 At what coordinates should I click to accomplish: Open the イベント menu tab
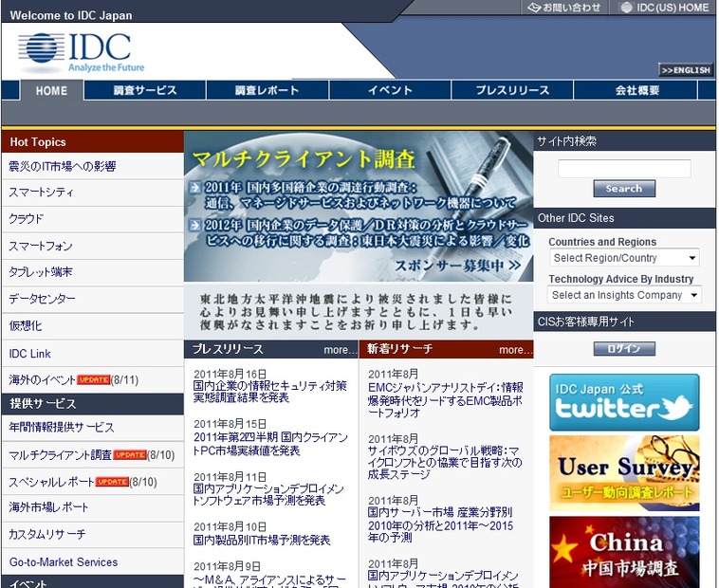click(x=390, y=90)
